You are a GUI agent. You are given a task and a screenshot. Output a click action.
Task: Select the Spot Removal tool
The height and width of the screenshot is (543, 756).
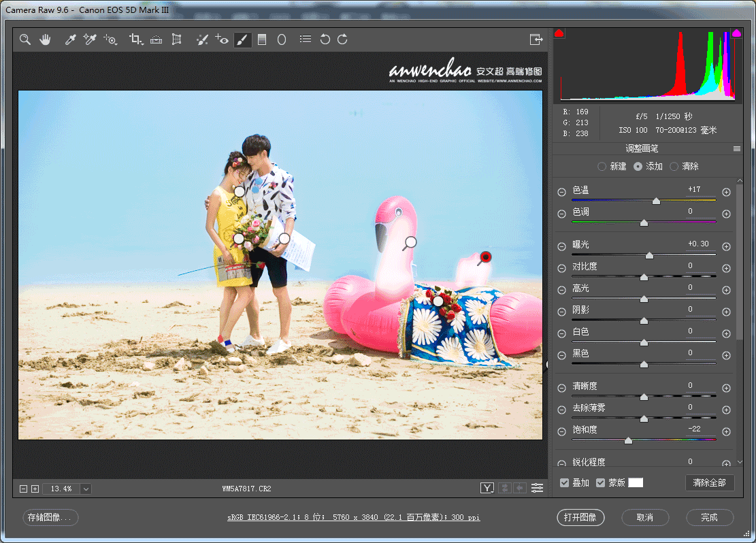click(202, 39)
